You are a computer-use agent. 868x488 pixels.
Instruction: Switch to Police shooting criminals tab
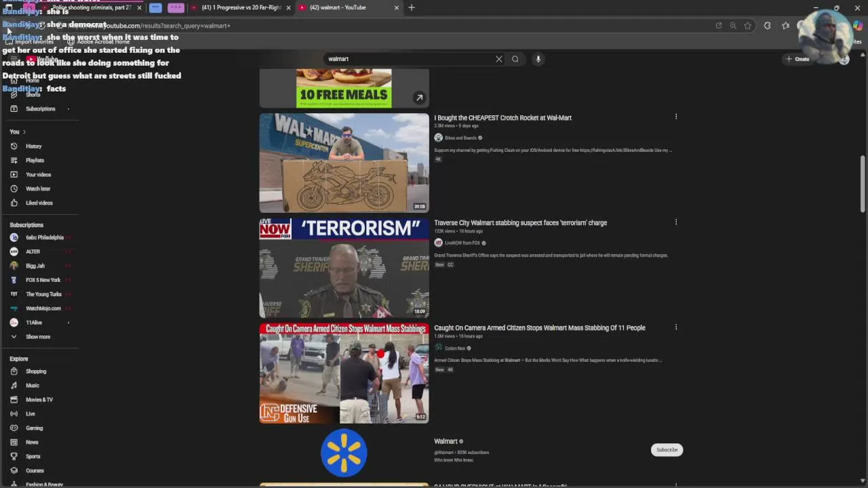click(92, 7)
